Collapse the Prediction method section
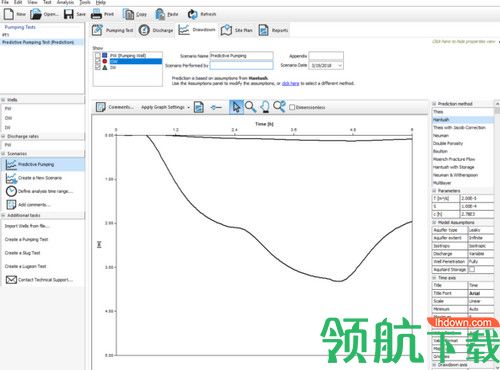Image resolution: width=500 pixels, height=370 pixels. (434, 104)
